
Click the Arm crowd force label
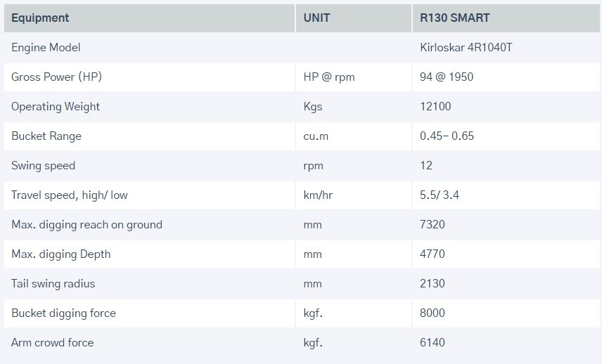52,343
